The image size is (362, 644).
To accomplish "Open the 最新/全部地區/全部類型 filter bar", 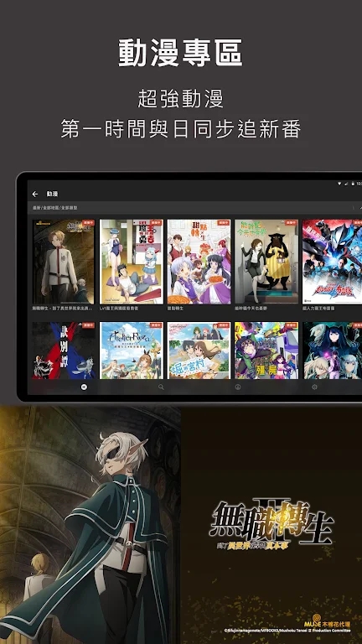I will (x=194, y=208).
